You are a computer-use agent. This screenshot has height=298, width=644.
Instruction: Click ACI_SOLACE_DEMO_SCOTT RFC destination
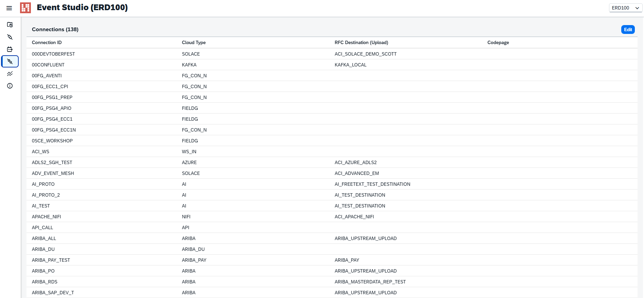pos(366,54)
